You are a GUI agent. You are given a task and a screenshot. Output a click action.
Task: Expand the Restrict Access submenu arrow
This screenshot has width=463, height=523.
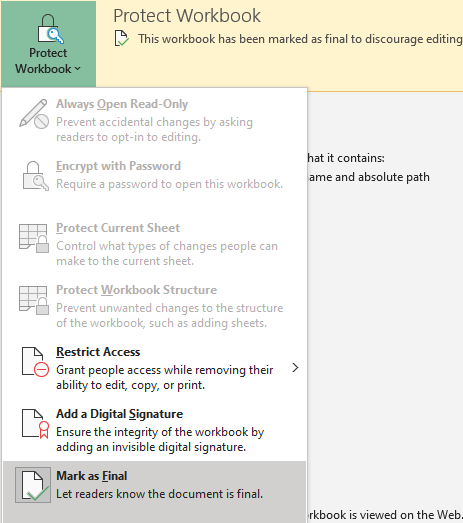295,368
